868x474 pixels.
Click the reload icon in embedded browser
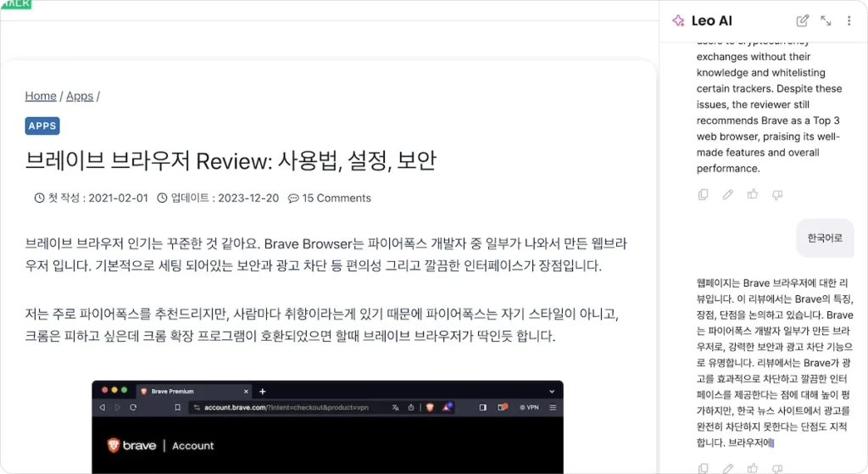[x=133, y=408]
